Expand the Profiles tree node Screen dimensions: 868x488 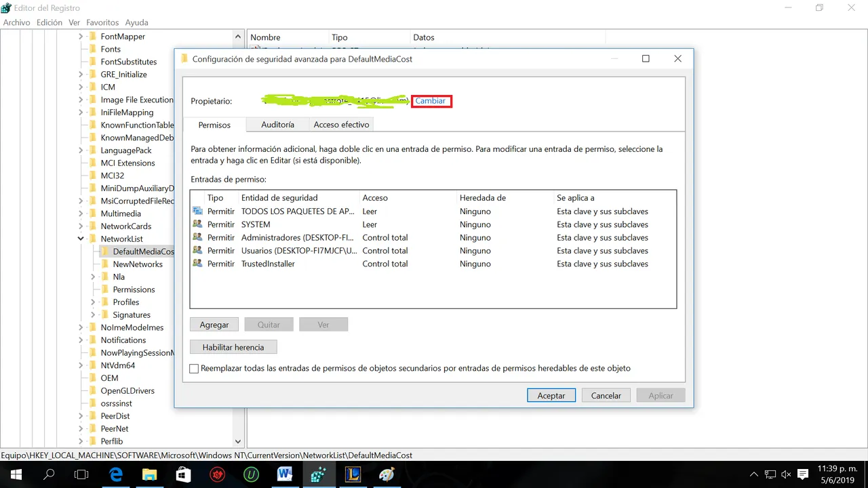tap(93, 302)
